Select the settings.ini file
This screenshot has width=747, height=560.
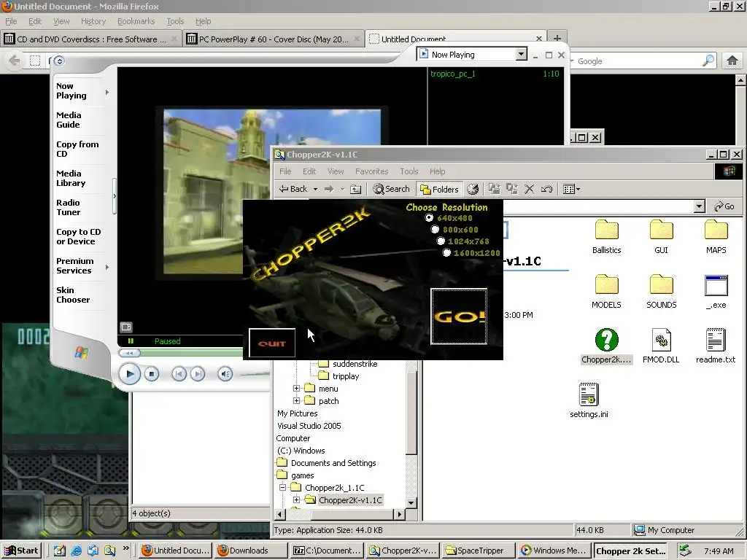589,401
